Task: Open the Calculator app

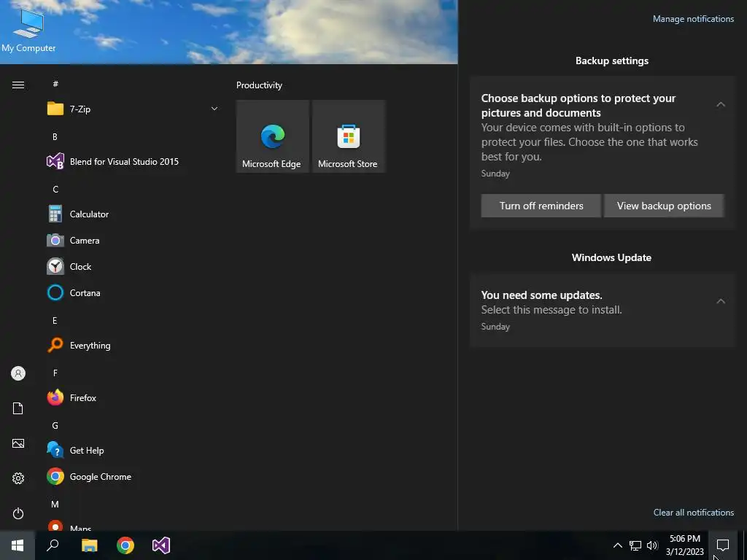Action: pyautogui.click(x=133, y=214)
